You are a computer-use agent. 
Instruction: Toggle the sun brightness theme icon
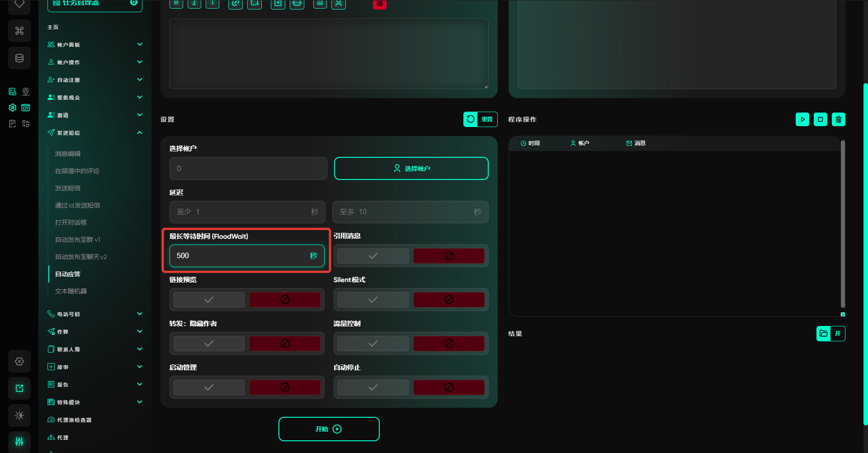pos(19,415)
